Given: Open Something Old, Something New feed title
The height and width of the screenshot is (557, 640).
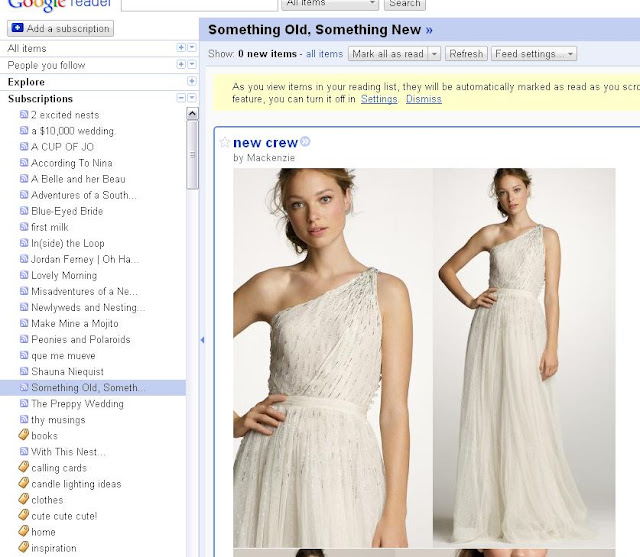Looking at the screenshot, I should 320,30.
